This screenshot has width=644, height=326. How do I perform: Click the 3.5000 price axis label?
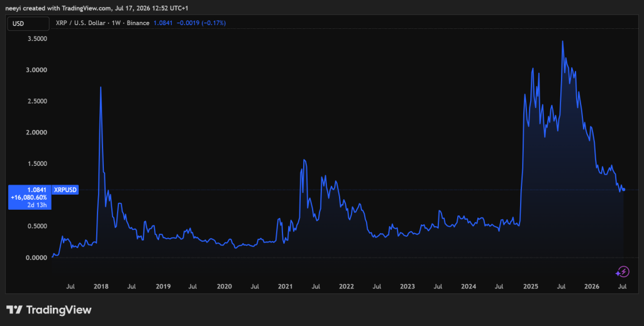click(x=37, y=39)
